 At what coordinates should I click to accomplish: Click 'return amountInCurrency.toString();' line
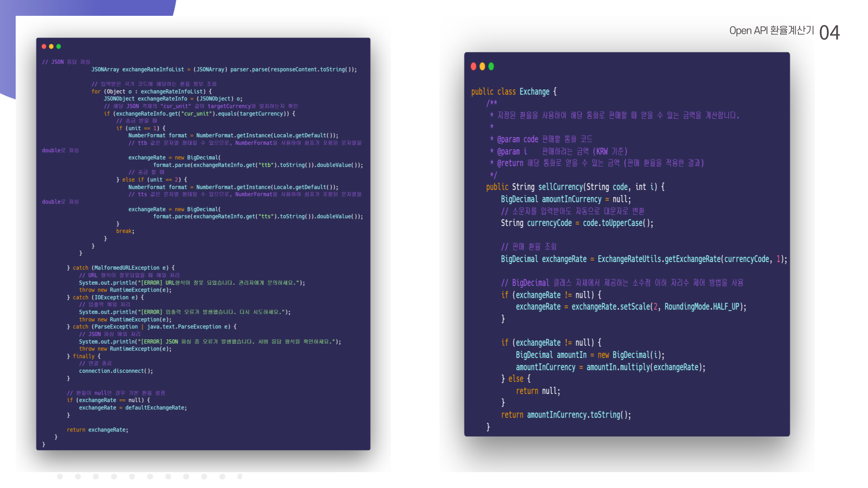pyautogui.click(x=566, y=415)
